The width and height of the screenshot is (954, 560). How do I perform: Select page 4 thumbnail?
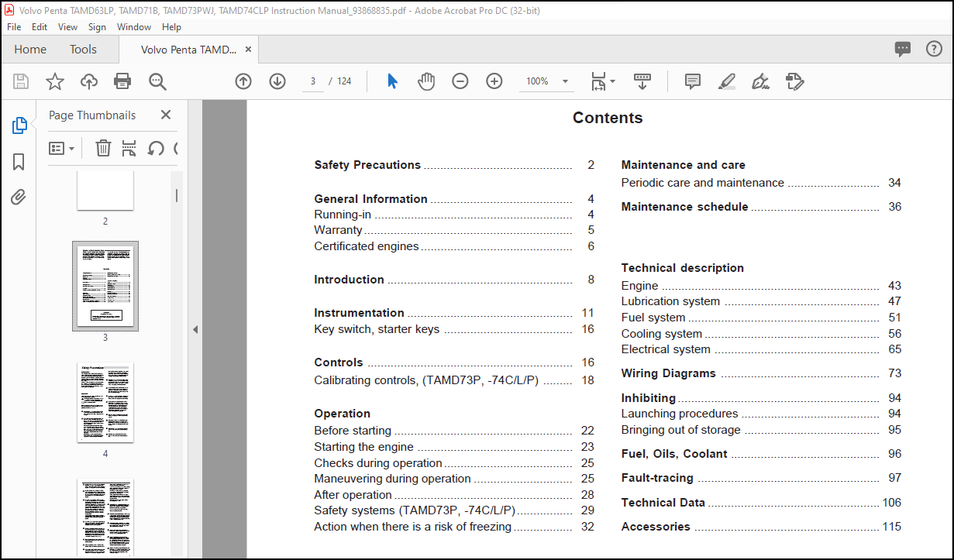105,402
